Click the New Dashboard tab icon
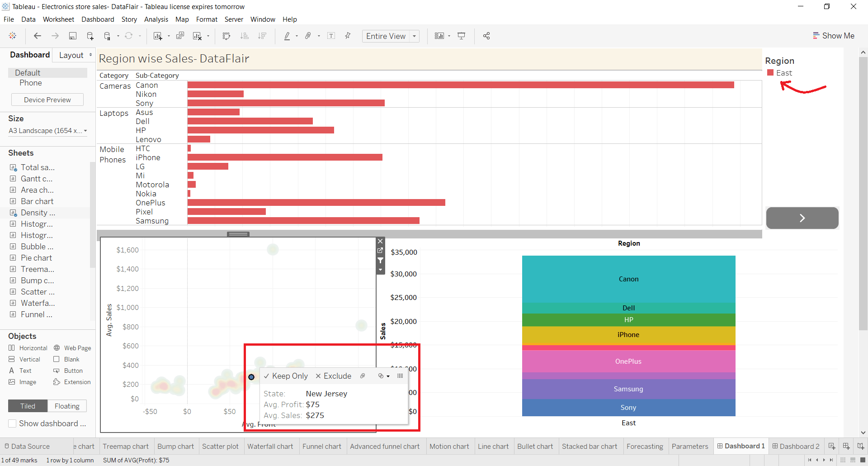The width and height of the screenshot is (868, 466). pos(846,446)
